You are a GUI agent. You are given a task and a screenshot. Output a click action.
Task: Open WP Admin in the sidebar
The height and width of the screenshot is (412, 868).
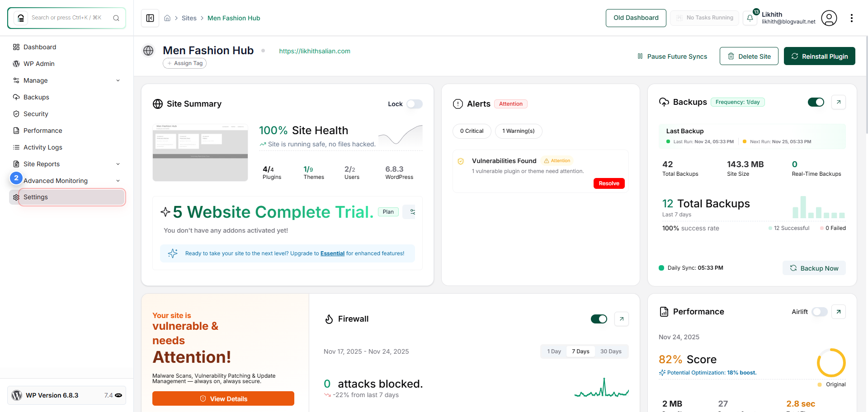(67, 64)
